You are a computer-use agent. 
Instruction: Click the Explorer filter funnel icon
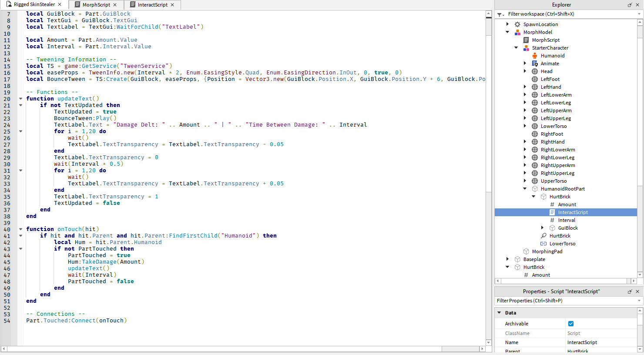pyautogui.click(x=500, y=14)
